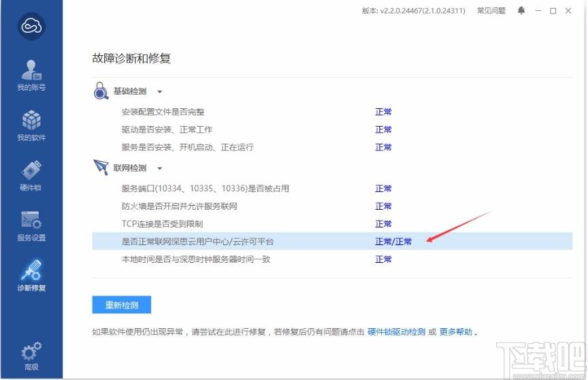This screenshot has height=380, width=588.
Task: Click the cloud logo icon
Action: (31, 26)
